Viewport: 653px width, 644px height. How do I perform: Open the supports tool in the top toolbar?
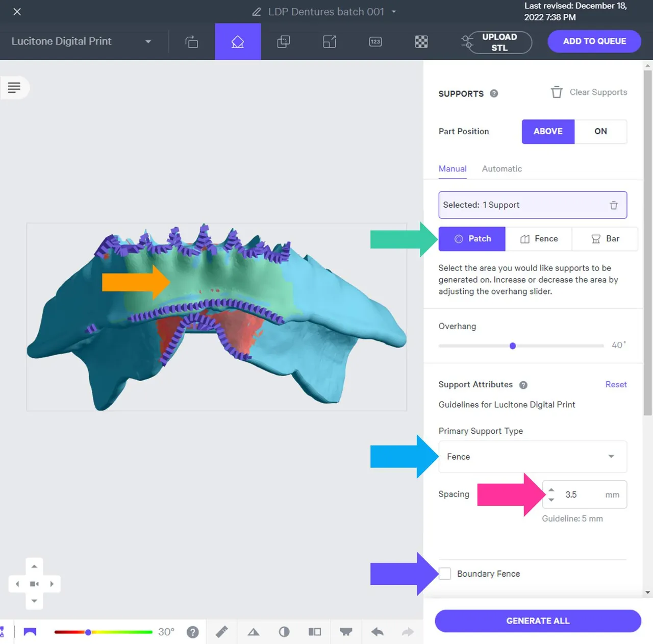pyautogui.click(x=238, y=42)
